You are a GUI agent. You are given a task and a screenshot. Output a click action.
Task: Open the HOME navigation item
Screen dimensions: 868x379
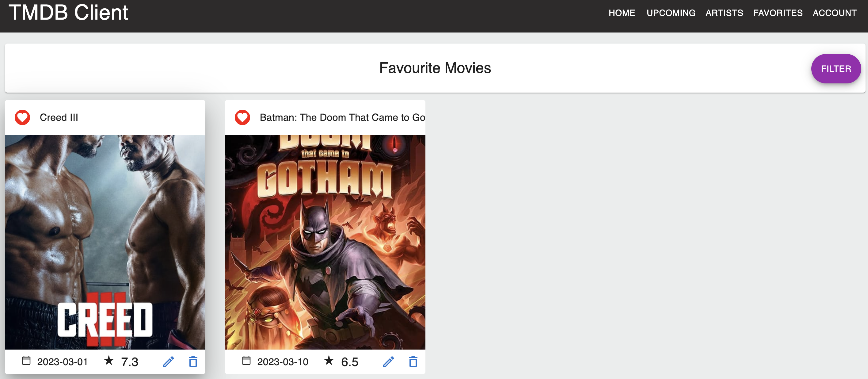tap(622, 13)
